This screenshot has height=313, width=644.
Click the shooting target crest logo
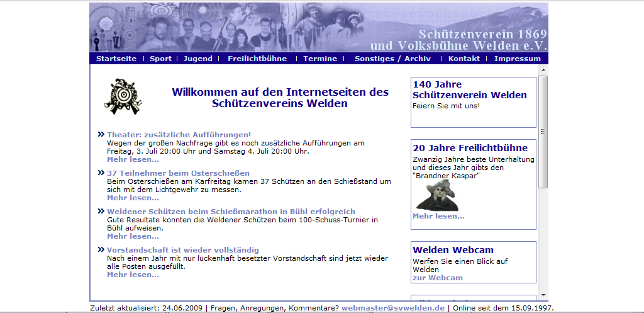click(x=123, y=96)
